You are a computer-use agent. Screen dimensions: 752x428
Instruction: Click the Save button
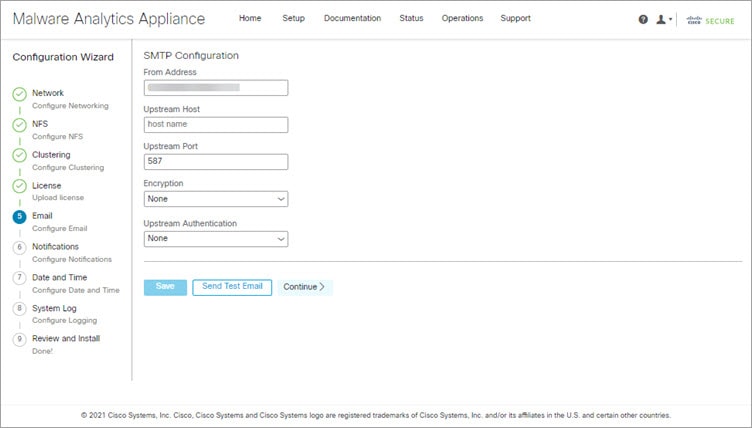pyautogui.click(x=165, y=287)
